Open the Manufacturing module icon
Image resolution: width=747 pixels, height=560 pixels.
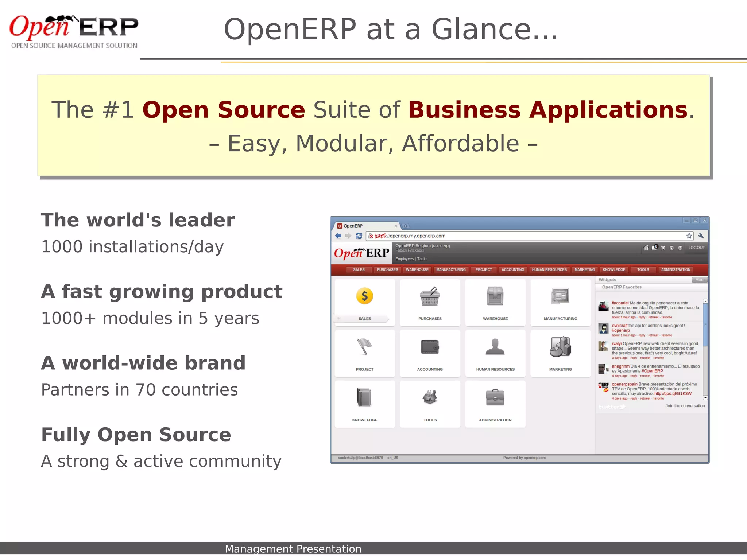[x=560, y=296]
